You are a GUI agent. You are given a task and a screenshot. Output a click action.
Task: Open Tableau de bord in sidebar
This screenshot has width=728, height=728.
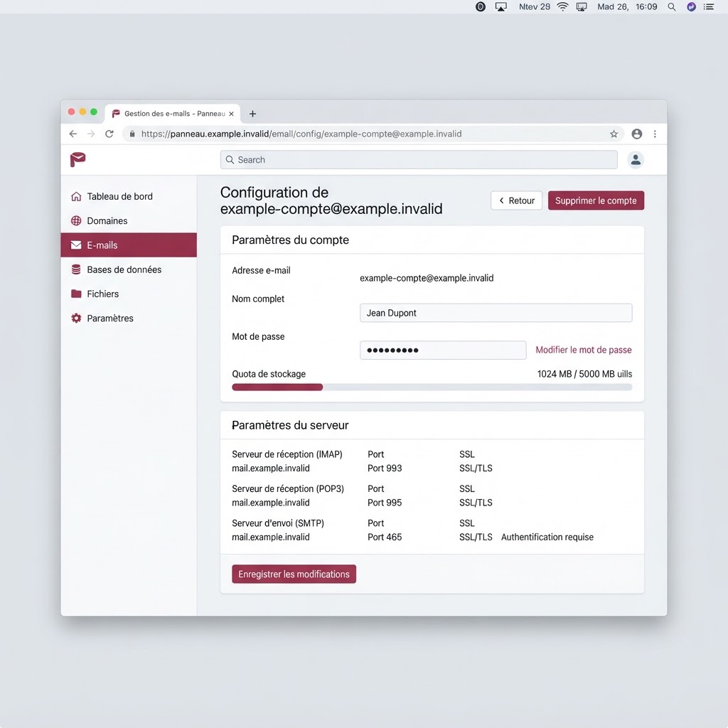[x=129, y=196]
